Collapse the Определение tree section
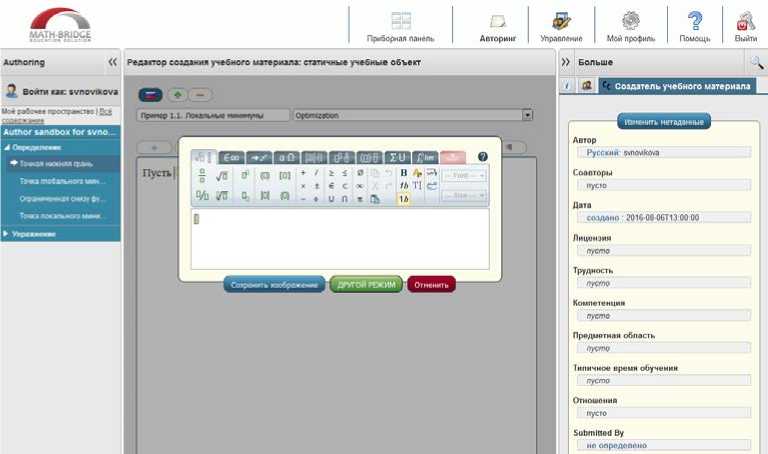Image resolution: width=768 pixels, height=454 pixels. [7, 147]
